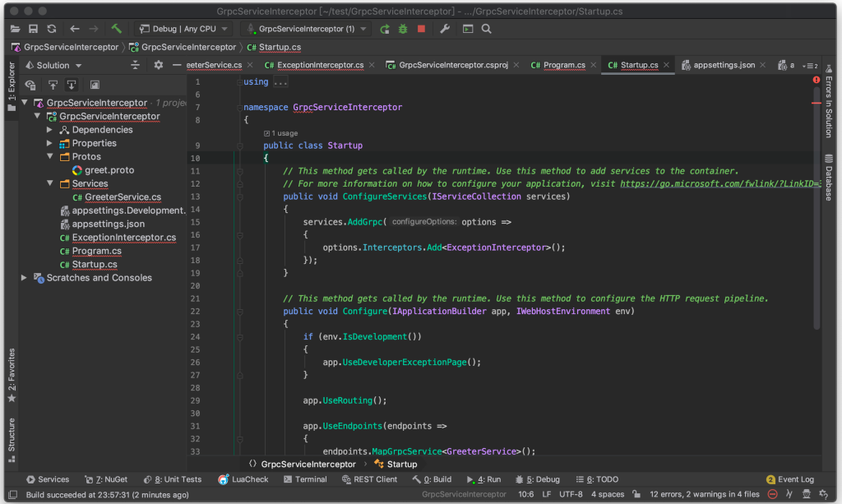Open settings via the wrench icon
Screen dimensions: 842x504
pyautogui.click(x=445, y=29)
